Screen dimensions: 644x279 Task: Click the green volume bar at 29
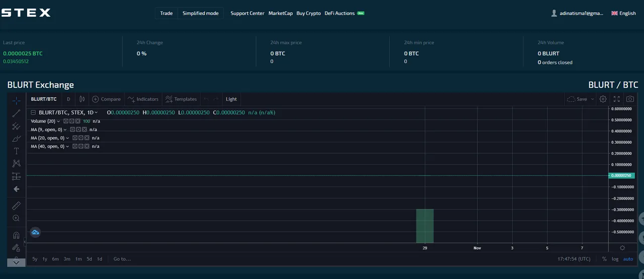click(425, 226)
